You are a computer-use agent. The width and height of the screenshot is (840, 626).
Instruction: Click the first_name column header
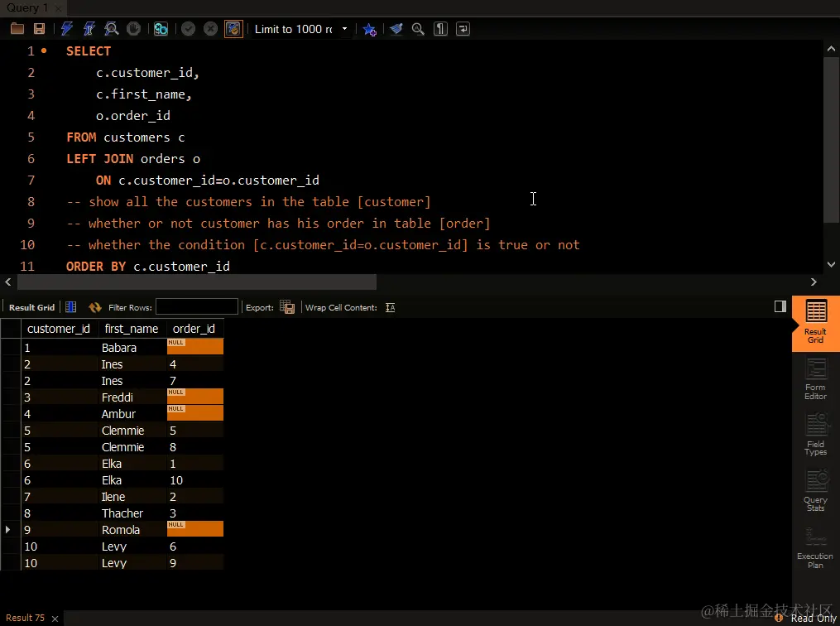[132, 329]
